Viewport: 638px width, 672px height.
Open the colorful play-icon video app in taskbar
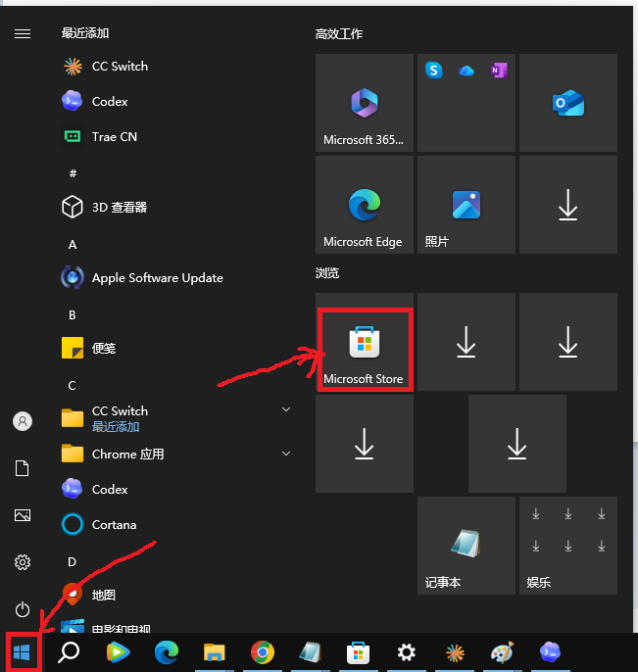point(118,652)
